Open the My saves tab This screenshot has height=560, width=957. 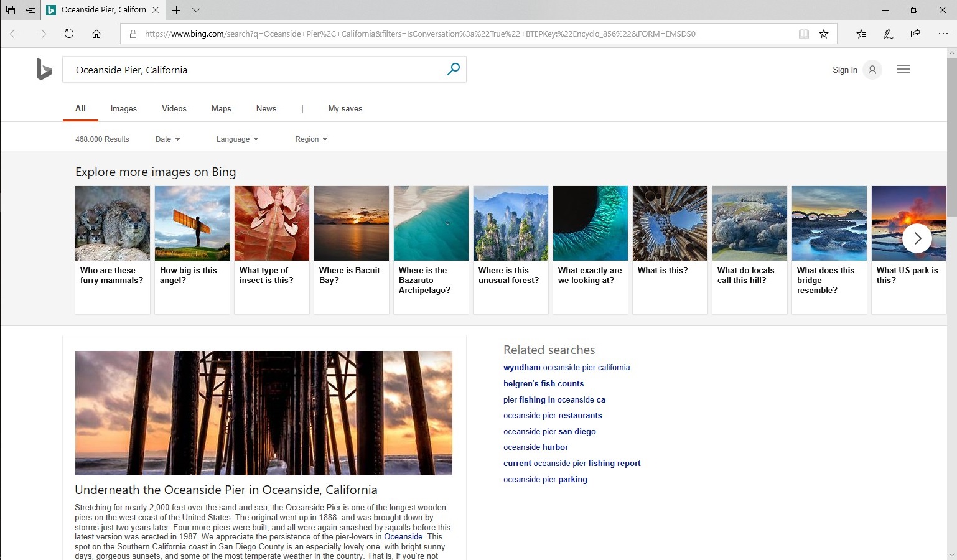pos(345,108)
